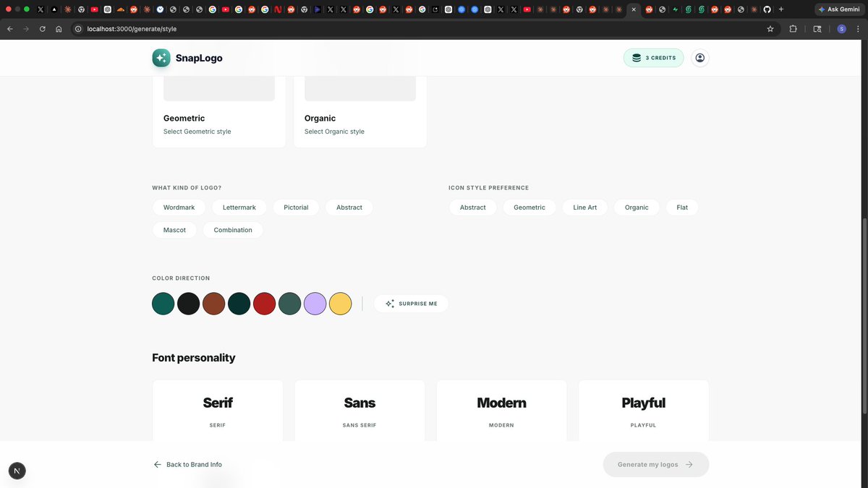Click the "COLOR DIRECTION" label

181,278
